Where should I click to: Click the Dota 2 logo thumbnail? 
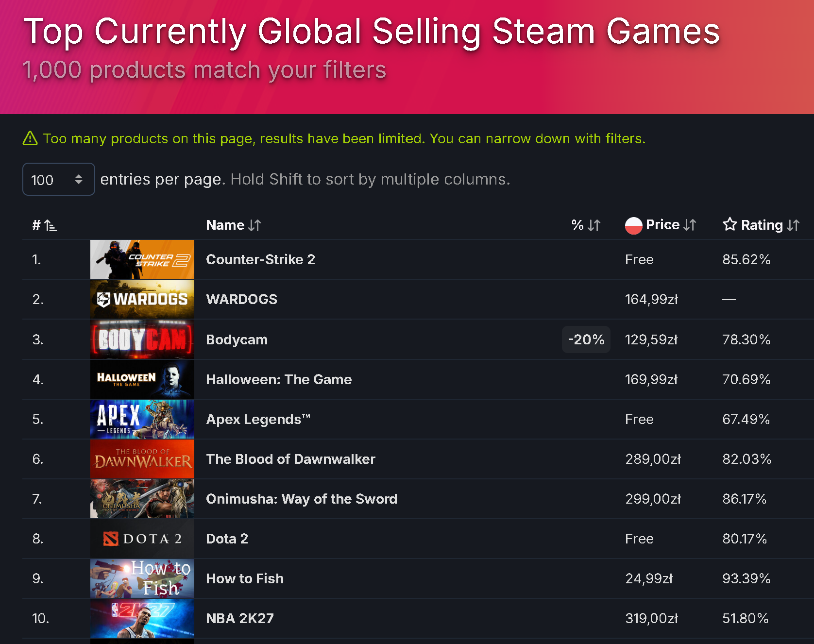tap(142, 539)
